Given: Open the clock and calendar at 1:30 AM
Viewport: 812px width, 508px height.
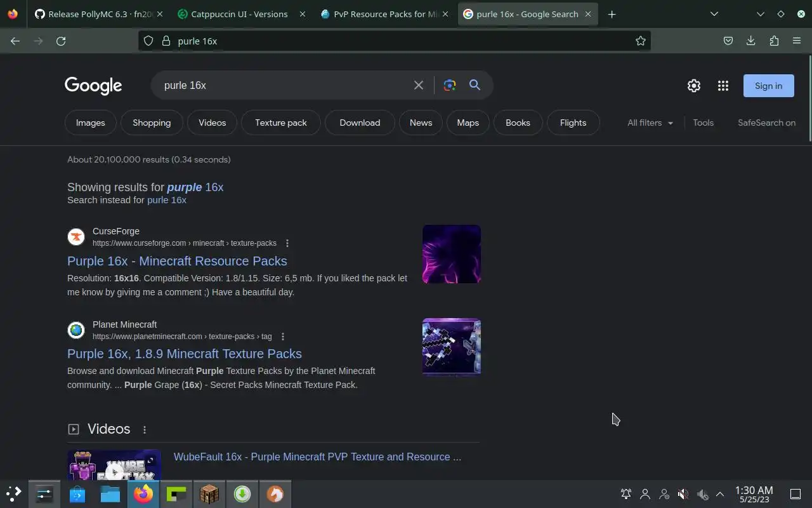Looking at the screenshot, I should click(x=754, y=494).
